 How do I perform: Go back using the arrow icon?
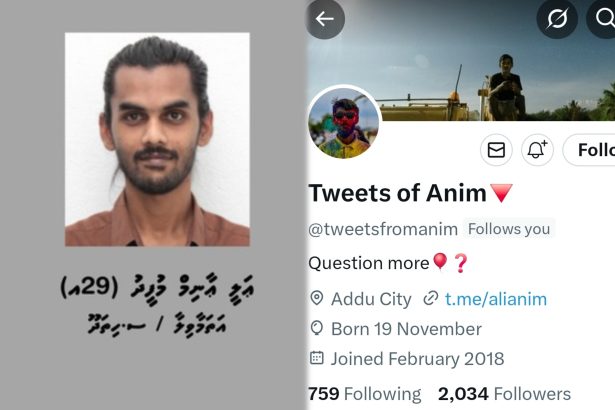[325, 18]
